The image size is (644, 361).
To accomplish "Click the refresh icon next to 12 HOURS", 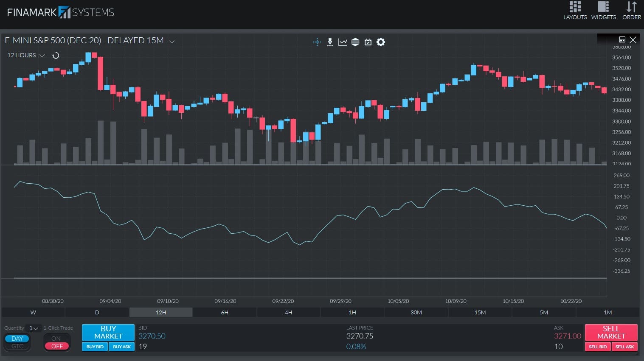I will (56, 55).
